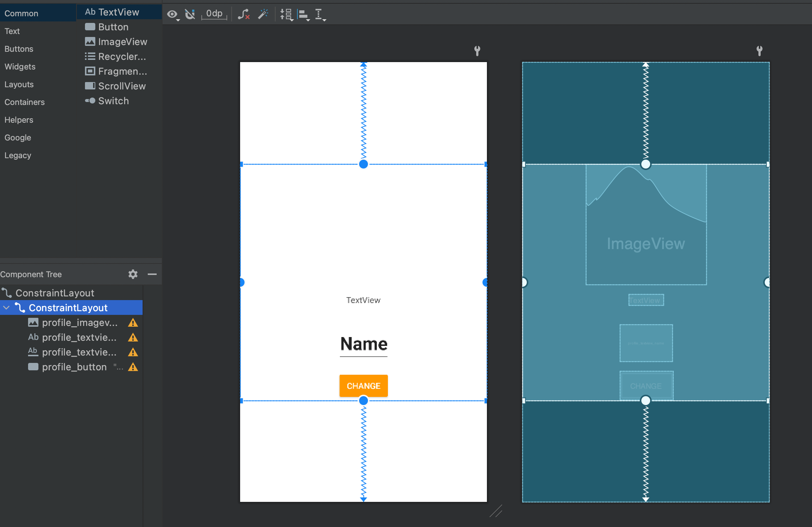Select the Name text field in preview
The image size is (812, 527).
coord(364,344)
